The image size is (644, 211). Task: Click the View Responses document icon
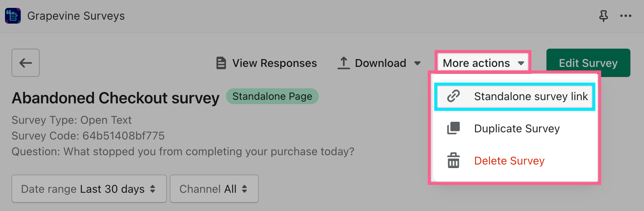point(221,63)
